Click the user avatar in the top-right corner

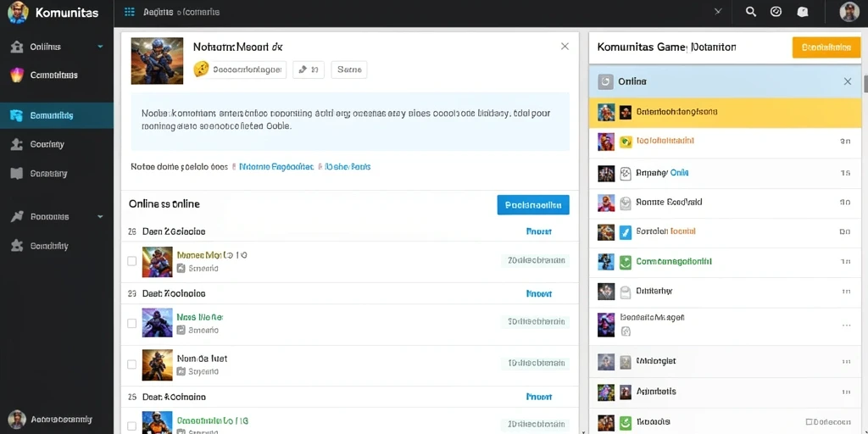pos(849,12)
